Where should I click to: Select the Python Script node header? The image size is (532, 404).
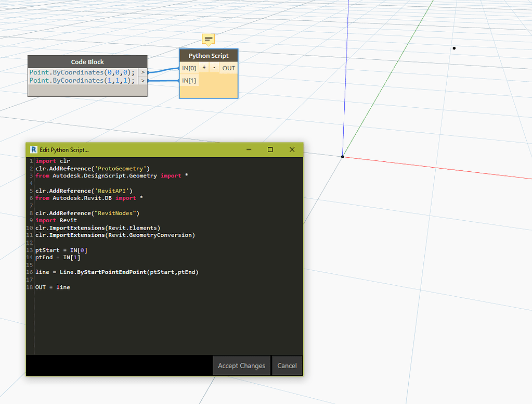point(208,56)
